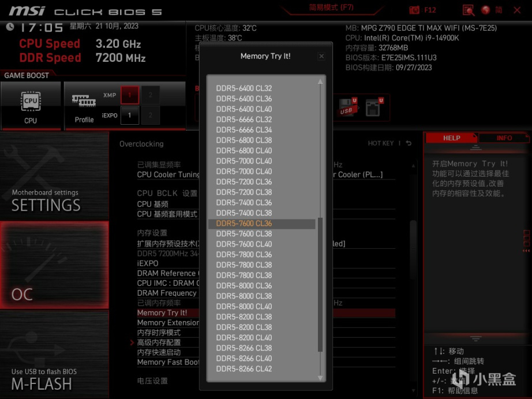Select DDR5-7400 CL38 preset
This screenshot has width=532, height=399.
pos(244,213)
